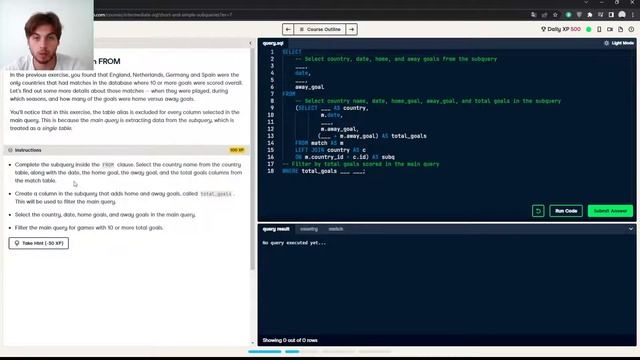
Task: Click the Instructions section header
Action: pos(128,150)
